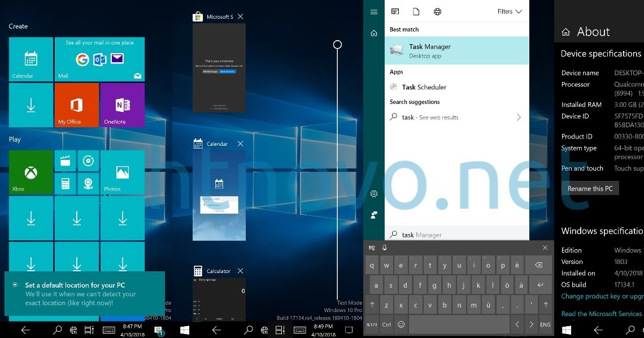Click the Task View icon on taskbar
Image resolution: width=644 pixels, height=338 pixels.
click(89, 329)
